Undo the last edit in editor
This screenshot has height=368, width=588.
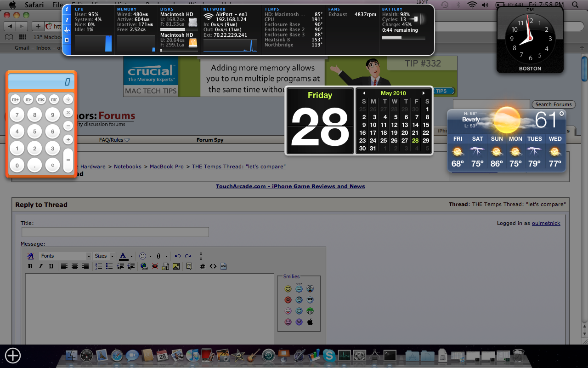point(178,256)
